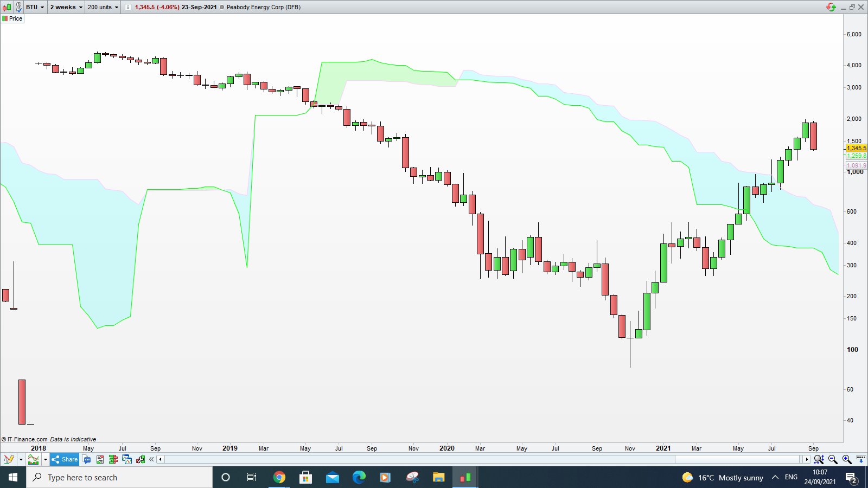Click the yellow 1,345.5 price label

pyautogui.click(x=856, y=148)
